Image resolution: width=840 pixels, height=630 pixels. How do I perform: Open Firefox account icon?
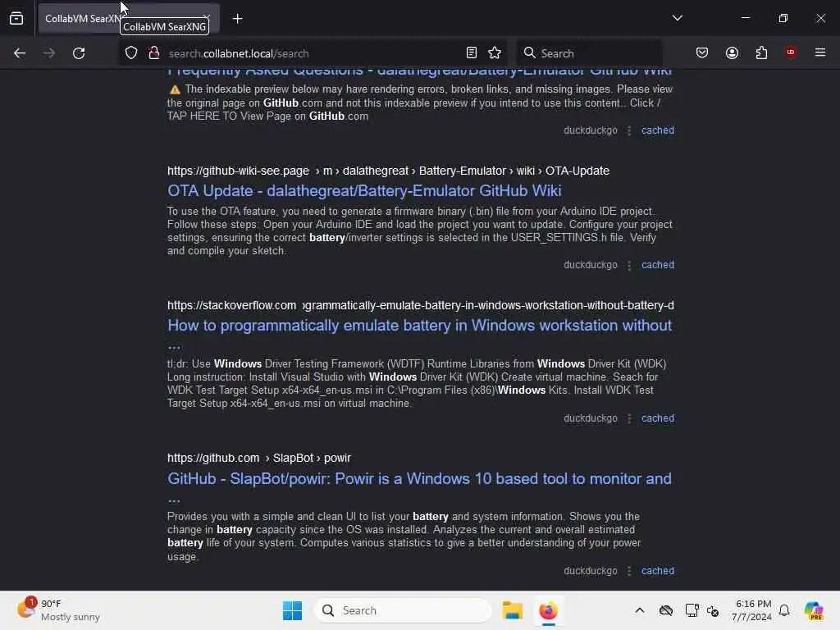click(732, 52)
